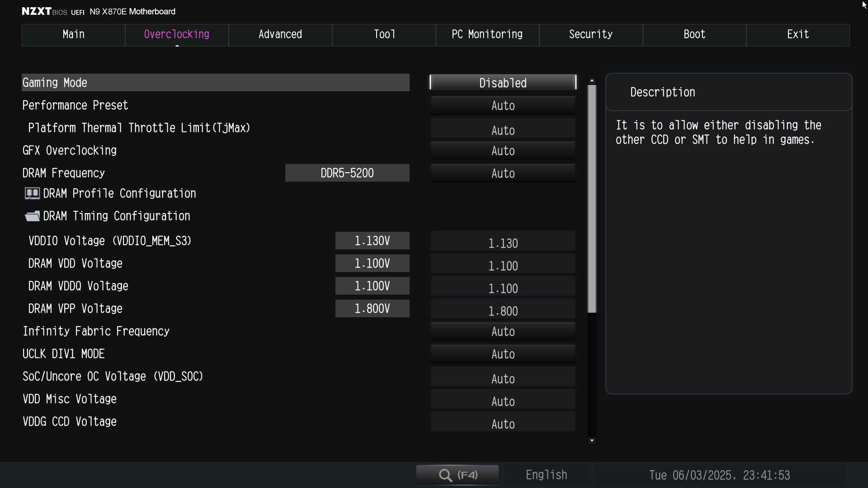Switch to the PC Monitoring tab
Screen dimensions: 868x488
[x=487, y=35]
